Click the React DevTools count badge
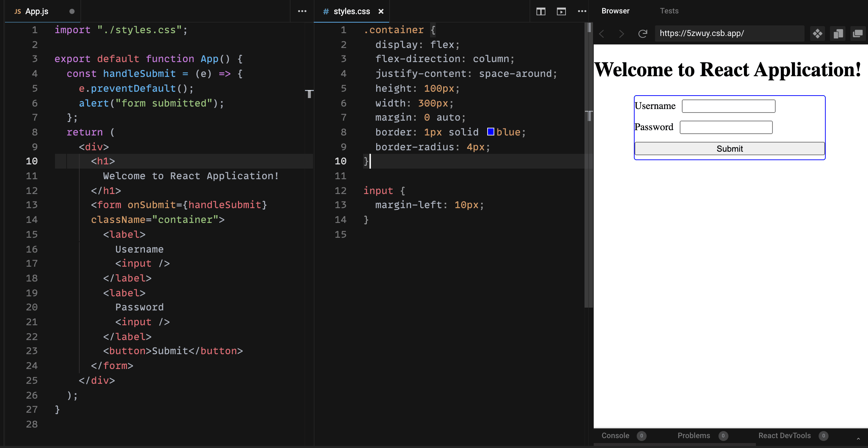 [x=824, y=436]
